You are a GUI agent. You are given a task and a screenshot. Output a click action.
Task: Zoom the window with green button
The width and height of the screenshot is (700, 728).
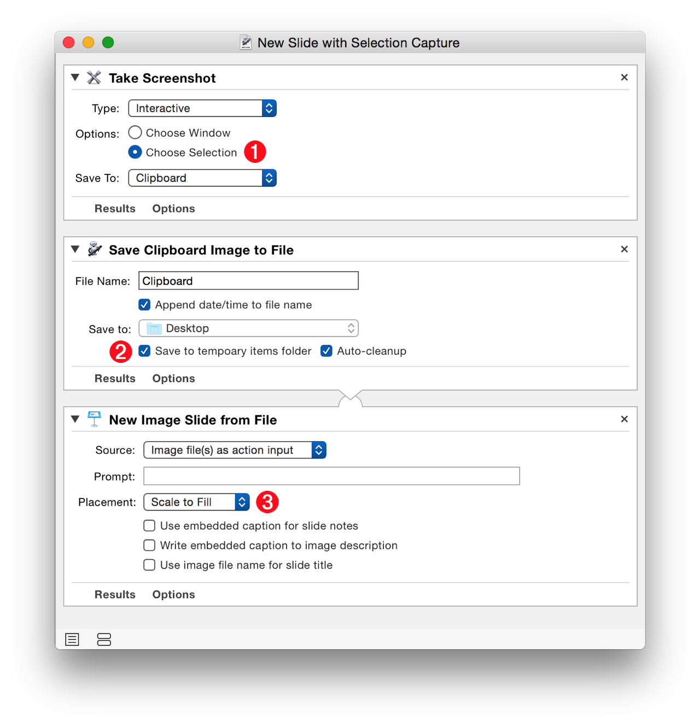108,43
